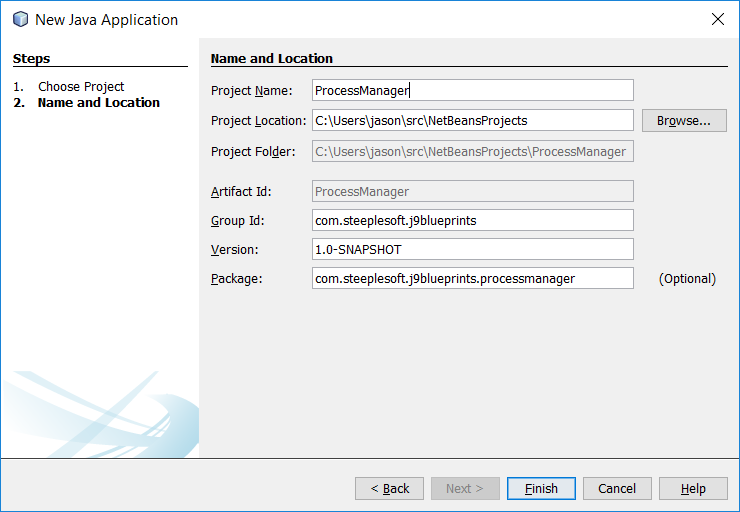Click the New Java Application window title

tap(107, 20)
